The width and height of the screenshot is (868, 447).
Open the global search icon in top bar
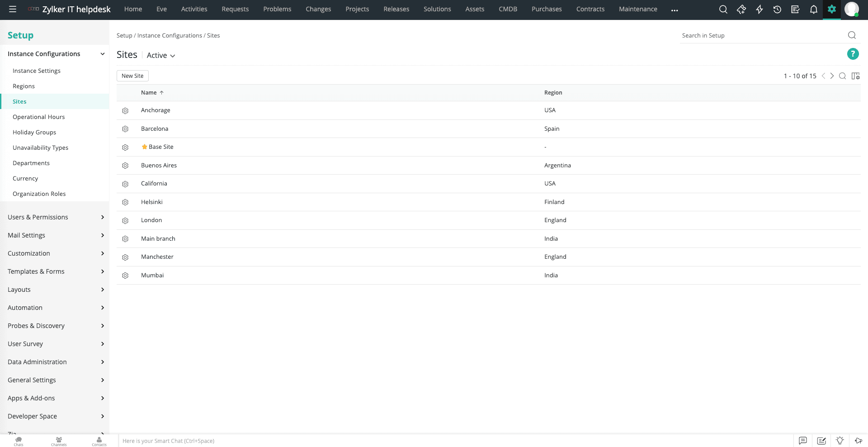(723, 10)
